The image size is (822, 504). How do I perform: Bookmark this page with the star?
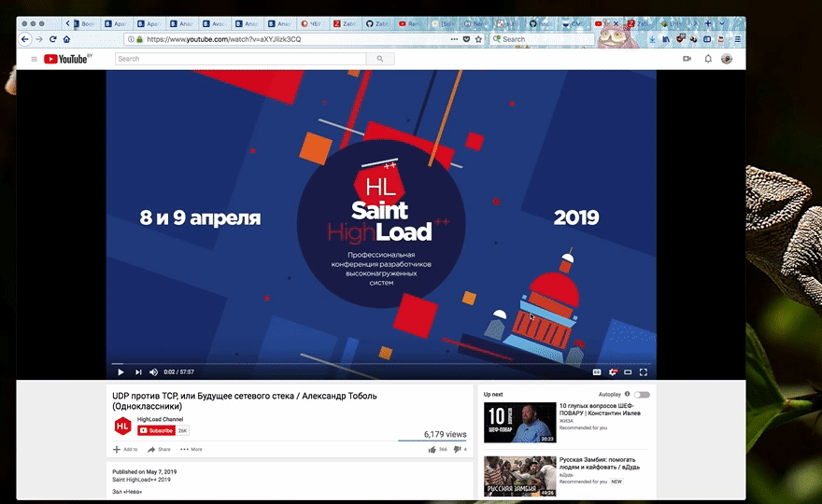coord(478,39)
